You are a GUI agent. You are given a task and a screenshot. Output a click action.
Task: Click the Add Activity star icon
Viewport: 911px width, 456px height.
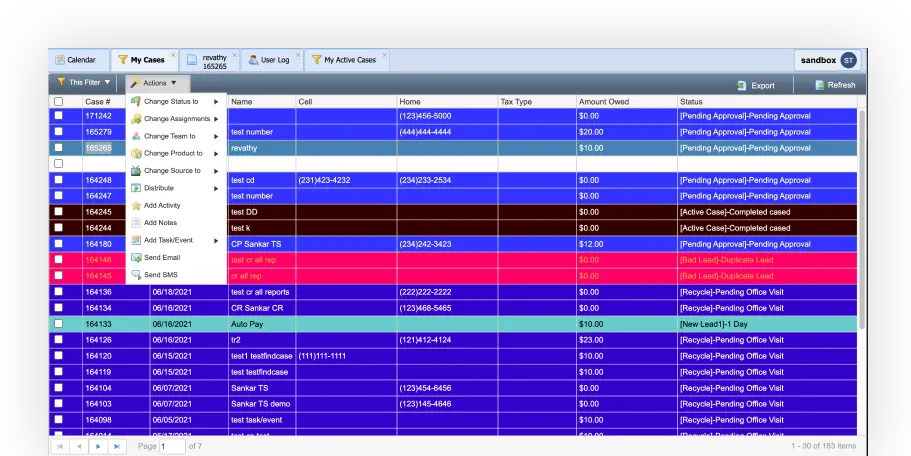136,206
